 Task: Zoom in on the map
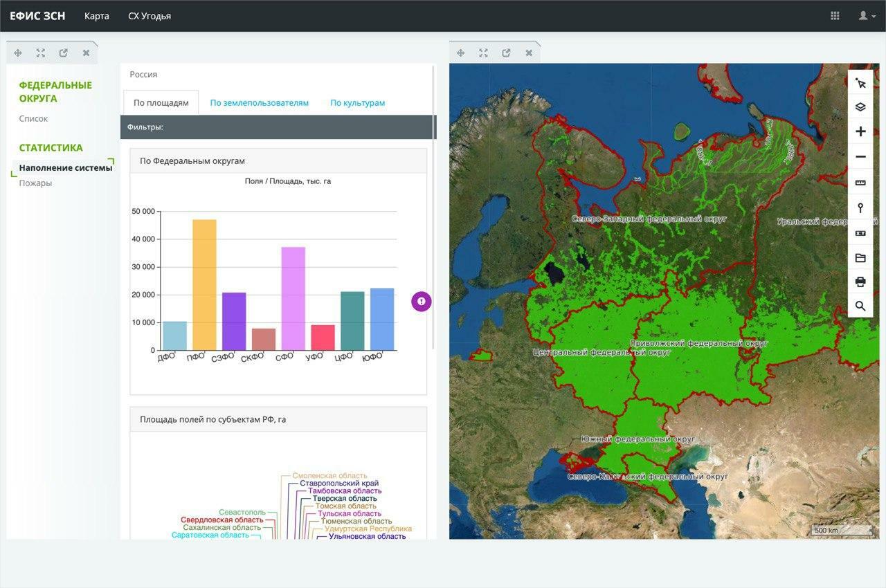(860, 131)
